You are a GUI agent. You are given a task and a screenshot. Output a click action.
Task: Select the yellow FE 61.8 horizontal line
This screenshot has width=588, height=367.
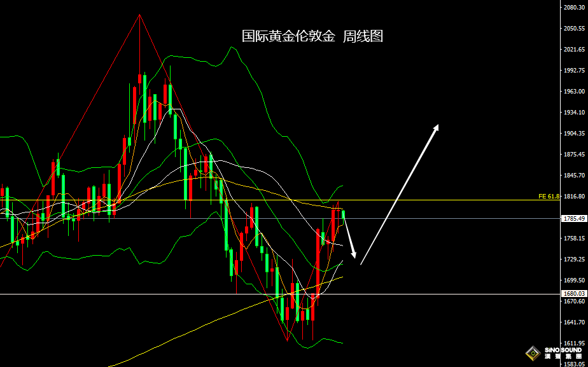(x=280, y=200)
